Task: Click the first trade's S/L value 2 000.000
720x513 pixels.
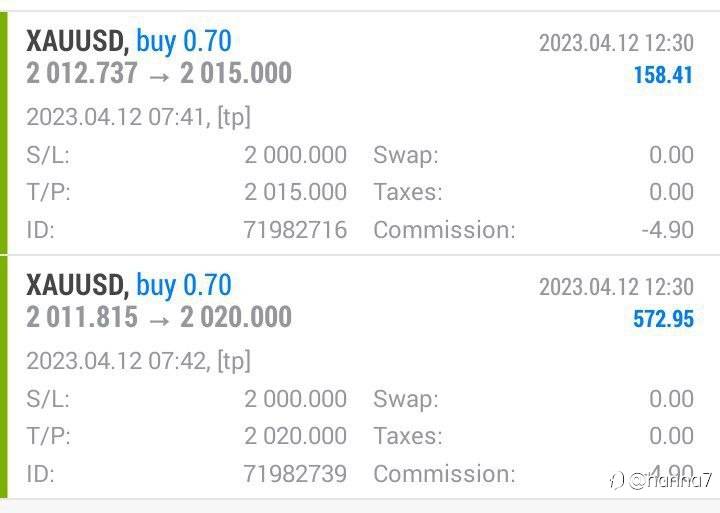Action: click(295, 155)
